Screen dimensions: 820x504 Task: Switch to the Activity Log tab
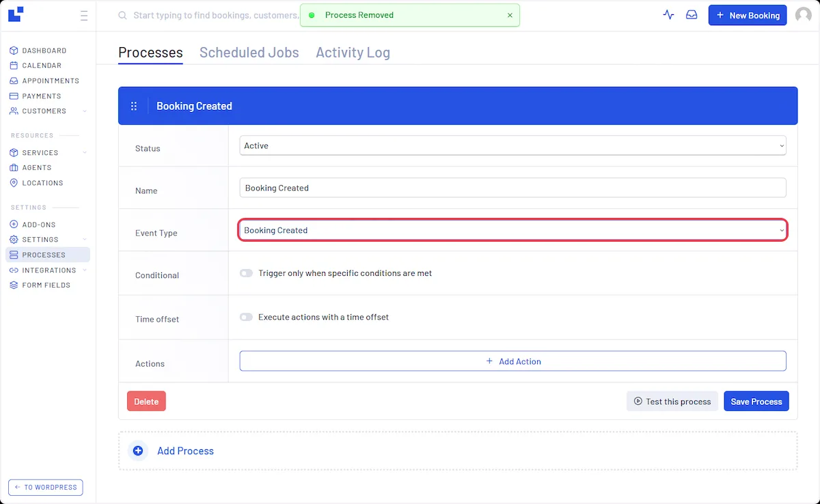click(x=353, y=53)
